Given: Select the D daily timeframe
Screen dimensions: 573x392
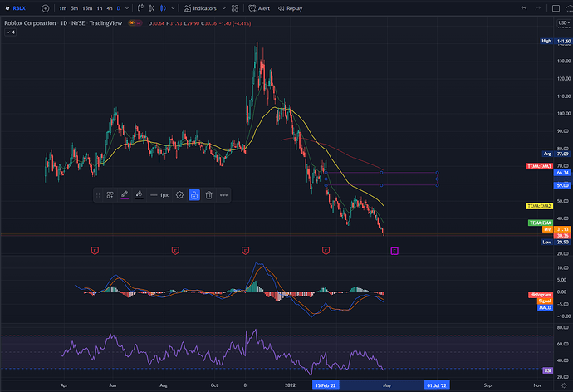Looking at the screenshot, I should coord(119,8).
